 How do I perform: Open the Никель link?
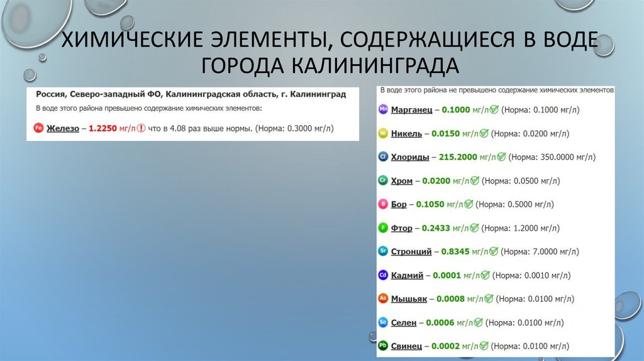point(406,133)
